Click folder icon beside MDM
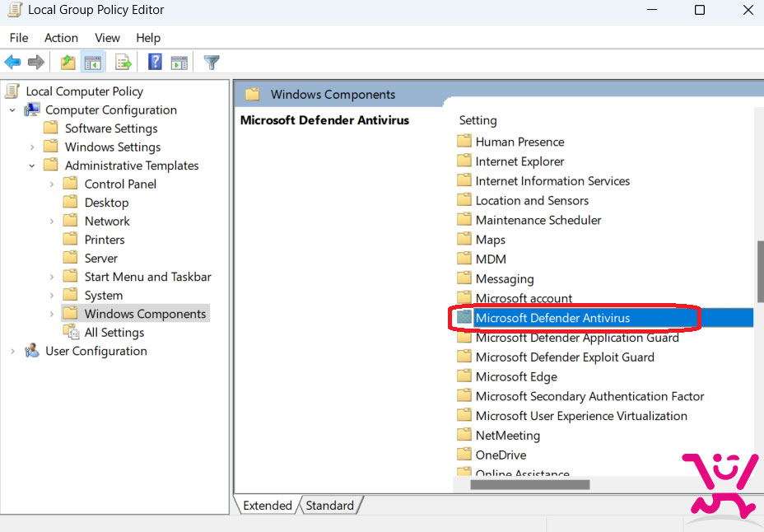 [464, 259]
